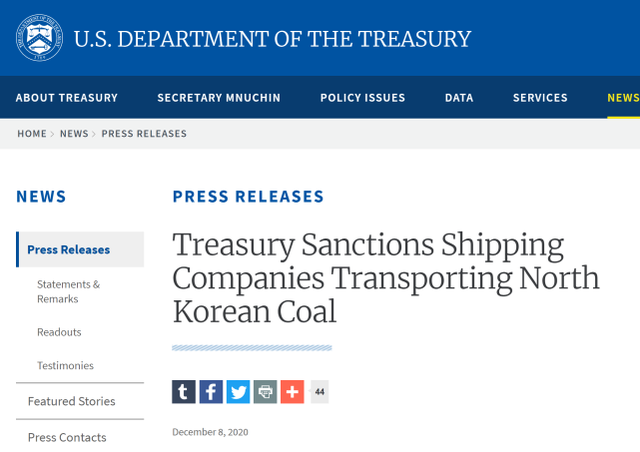
Task: Select Press Releases in sidebar
Action: point(69,250)
